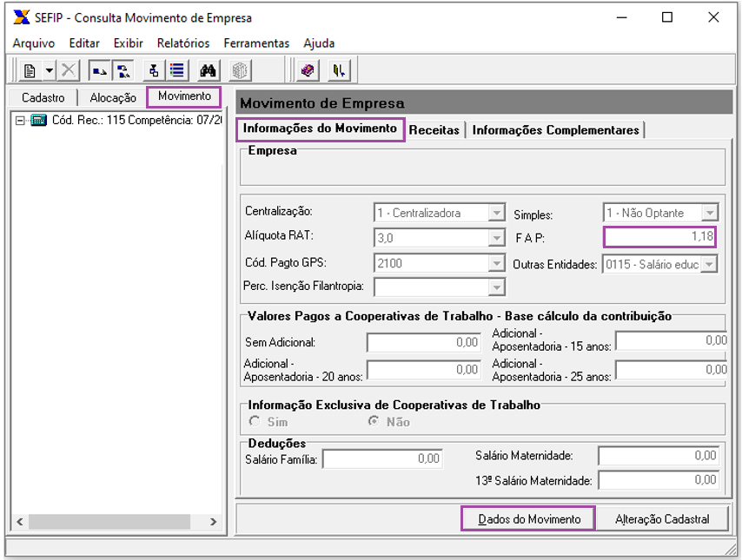
Task: Open the Alíquota RAT dropdown
Action: click(x=496, y=238)
